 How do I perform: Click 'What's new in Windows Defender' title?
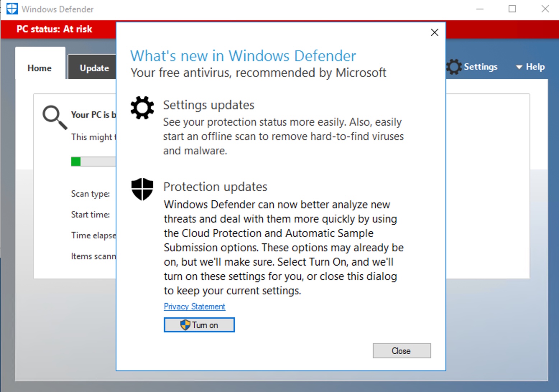(x=243, y=56)
